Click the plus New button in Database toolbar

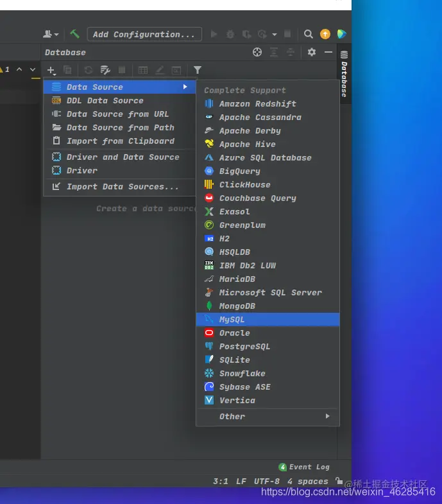point(51,70)
